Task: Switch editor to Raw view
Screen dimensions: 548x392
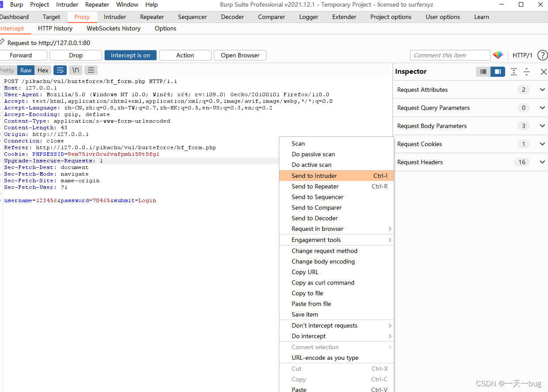Action: coord(26,70)
